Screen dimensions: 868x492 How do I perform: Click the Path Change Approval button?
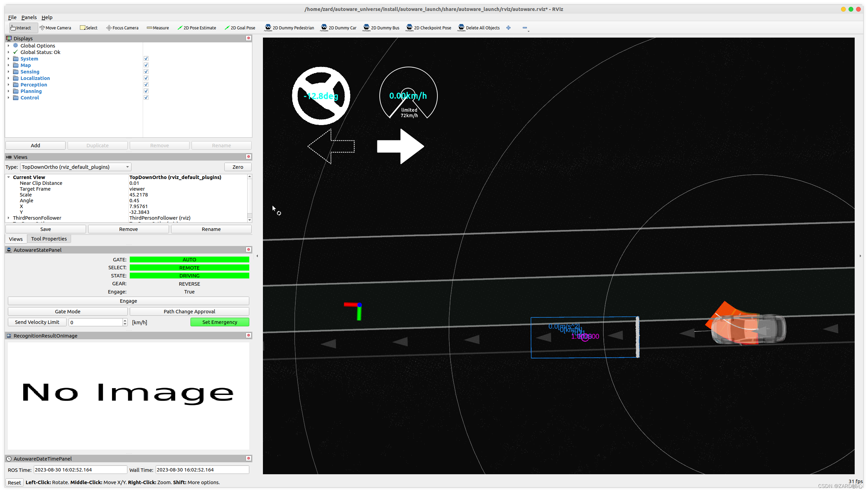(189, 311)
